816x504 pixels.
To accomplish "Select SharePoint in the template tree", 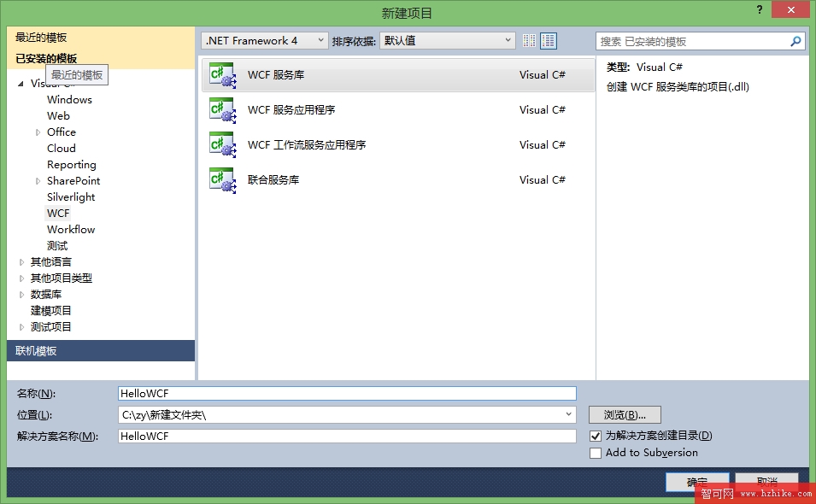I will (73, 181).
